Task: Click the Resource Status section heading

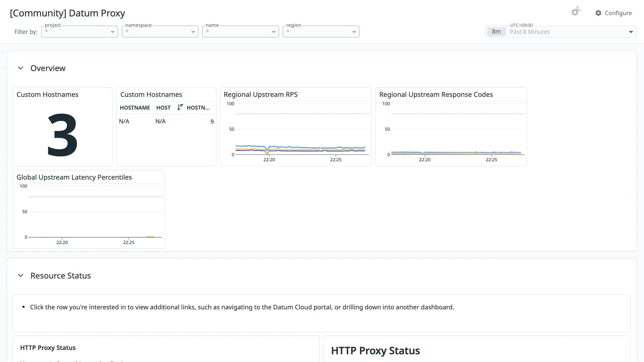Action: (x=61, y=276)
